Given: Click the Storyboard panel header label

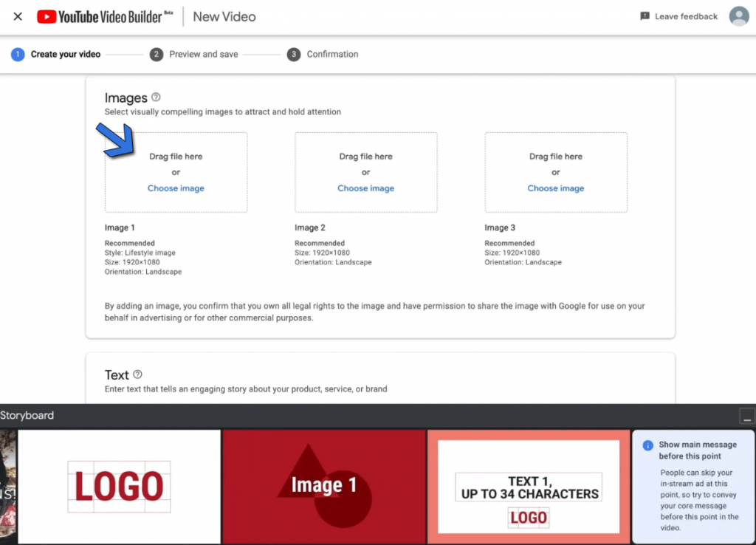Looking at the screenshot, I should pyautogui.click(x=27, y=415).
